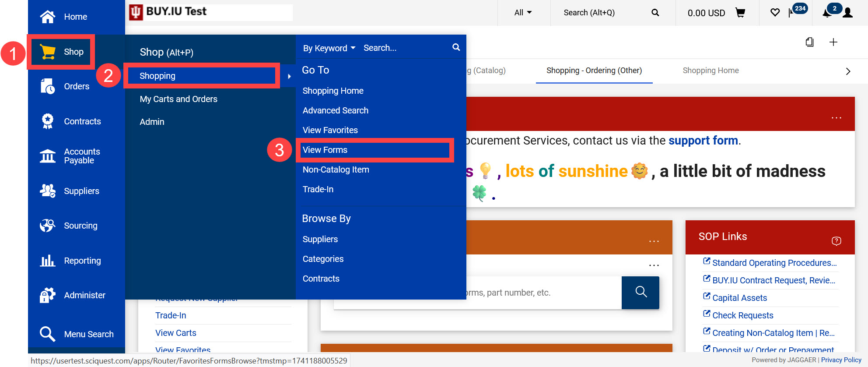Viewport: 868px width, 367px height.
Task: Open the shopping cart icon showing 0.00 USD
Action: pos(740,13)
